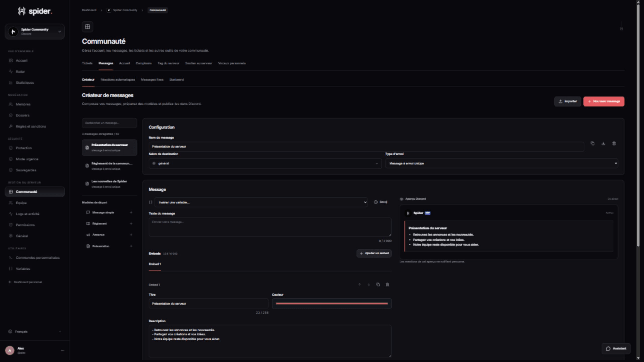Screen dimensions: 644x362
Task: Open the Réactions automatiques sub-tab
Action: 118,80
